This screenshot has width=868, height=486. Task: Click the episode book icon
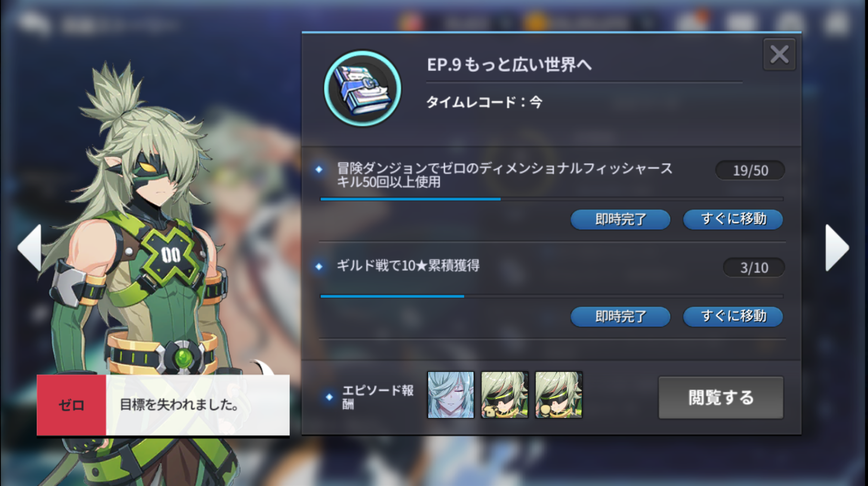362,89
